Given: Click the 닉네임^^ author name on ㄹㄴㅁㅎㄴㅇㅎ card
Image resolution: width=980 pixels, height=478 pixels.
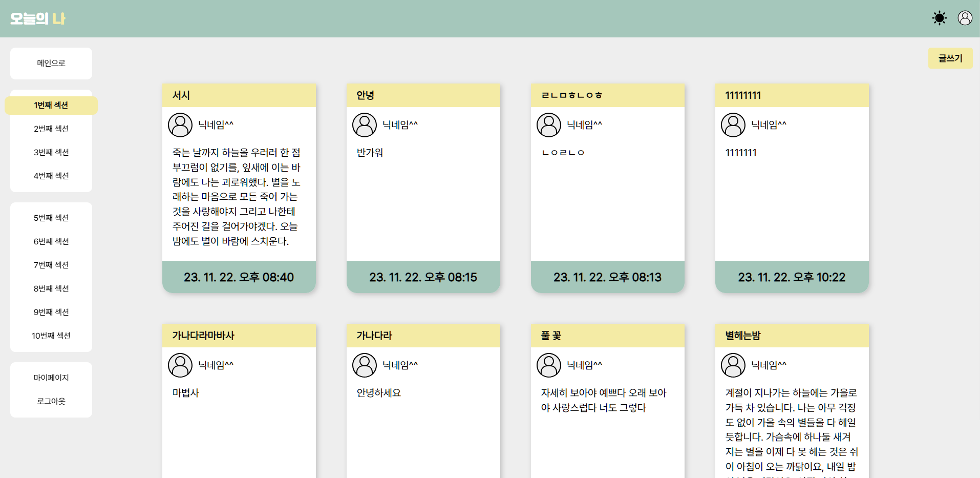Looking at the screenshot, I should [x=584, y=125].
